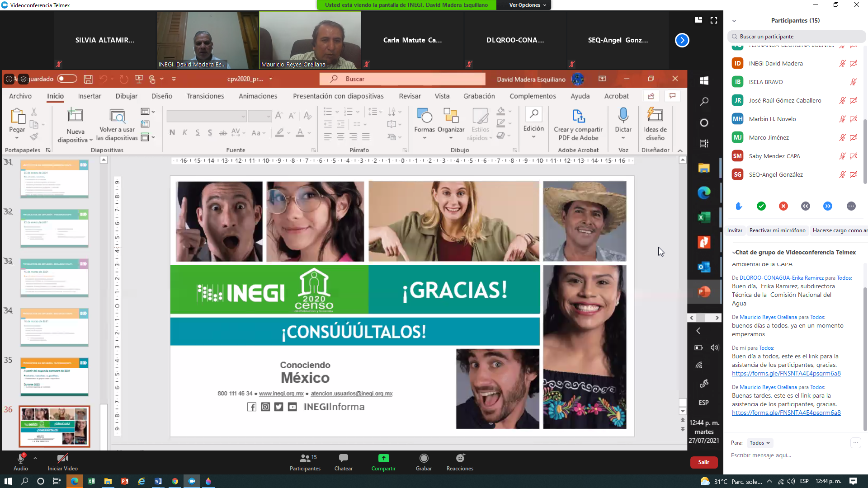Expand audio options caret next to Audio
868x488 pixels.
[35, 458]
